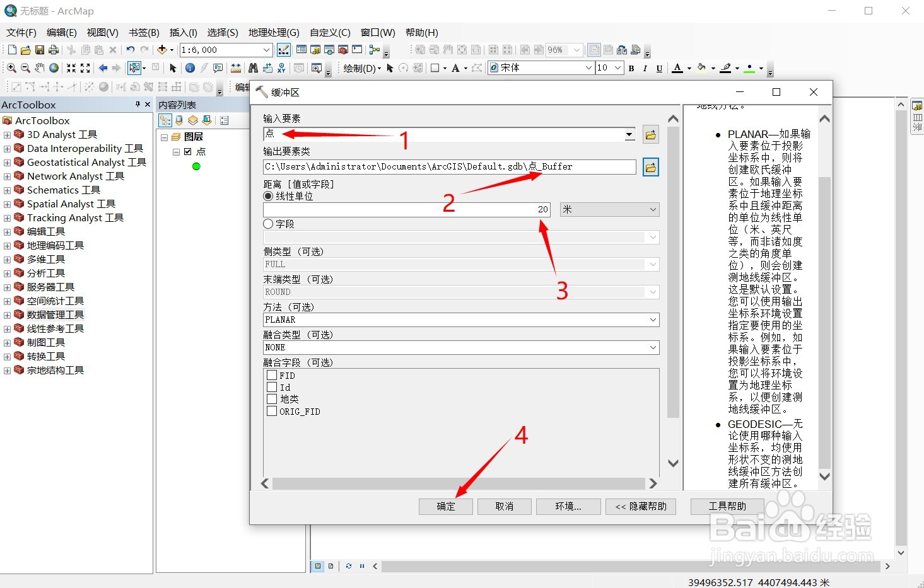The height and width of the screenshot is (588, 924).
Task: Select the Pan hand tool
Action: [40, 68]
